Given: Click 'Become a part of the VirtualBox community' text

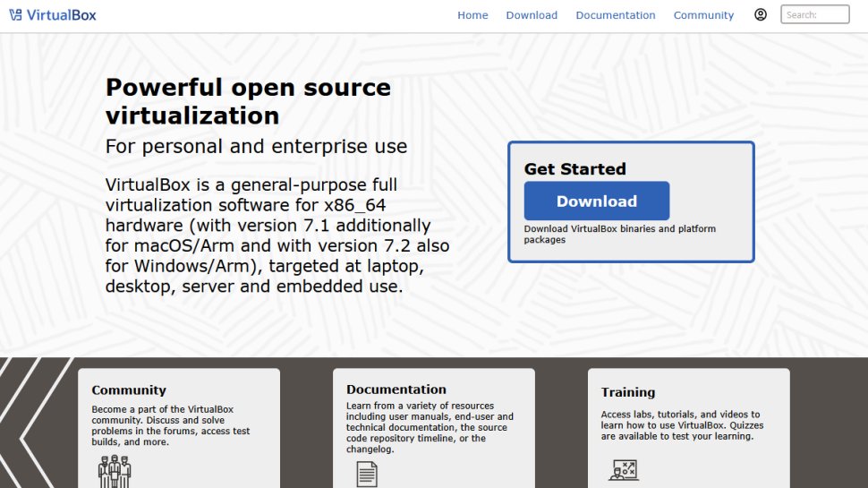Looking at the screenshot, I should (x=171, y=425).
